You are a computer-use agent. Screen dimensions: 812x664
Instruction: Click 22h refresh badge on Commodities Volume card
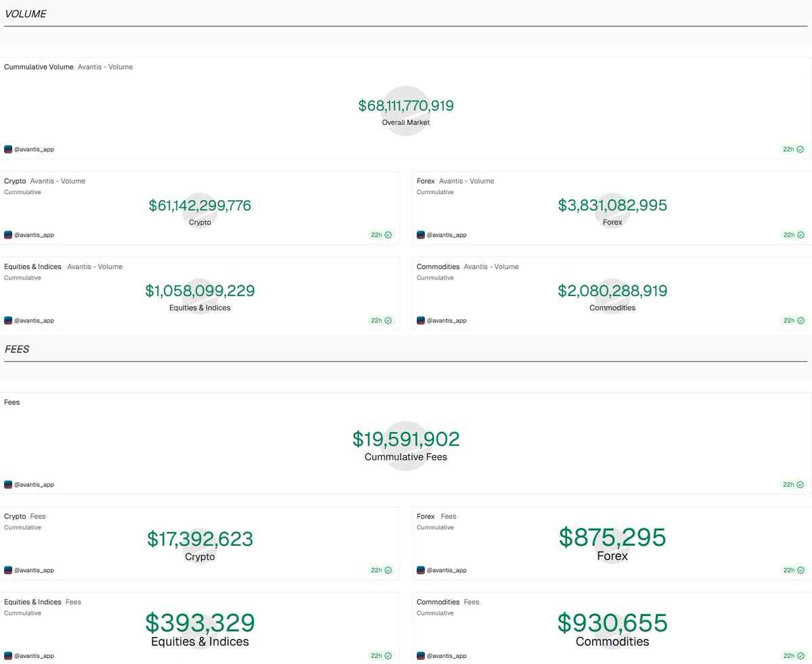click(x=794, y=321)
